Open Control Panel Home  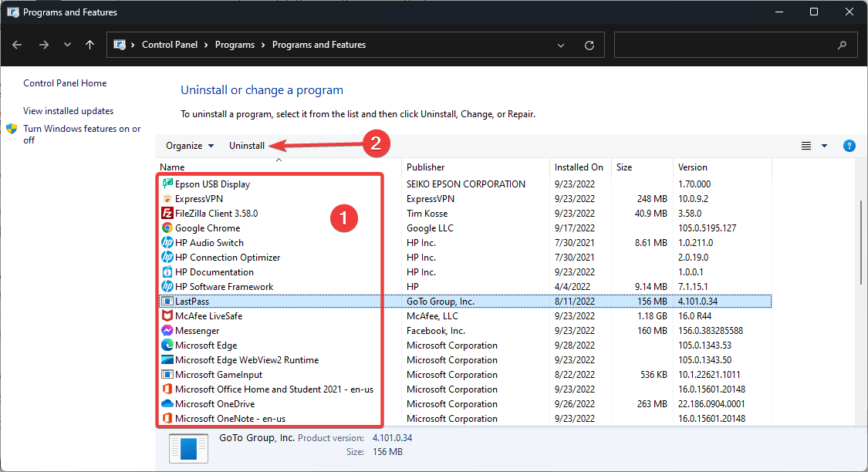click(x=65, y=83)
